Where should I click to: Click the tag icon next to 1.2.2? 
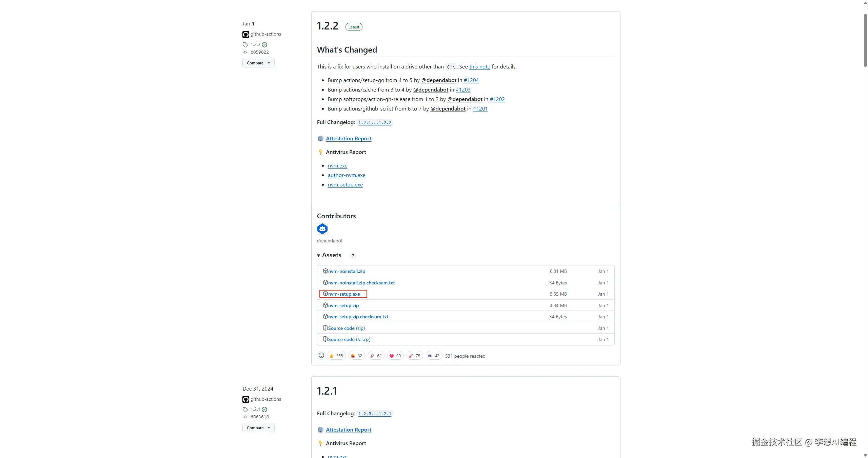click(245, 45)
